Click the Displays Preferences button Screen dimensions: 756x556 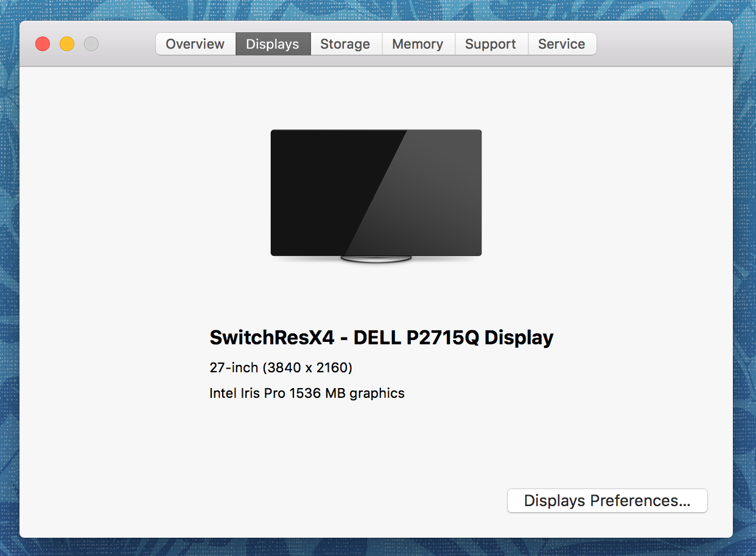pyautogui.click(x=607, y=501)
